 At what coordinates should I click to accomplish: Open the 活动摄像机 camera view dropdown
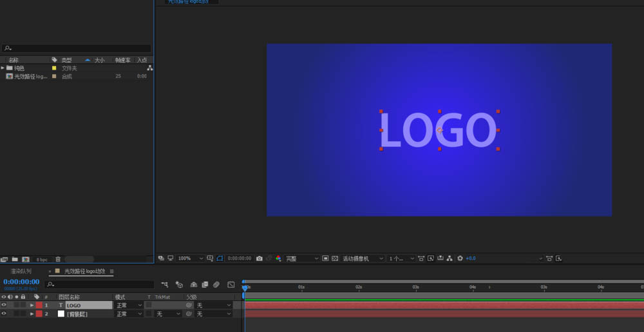pos(363,259)
